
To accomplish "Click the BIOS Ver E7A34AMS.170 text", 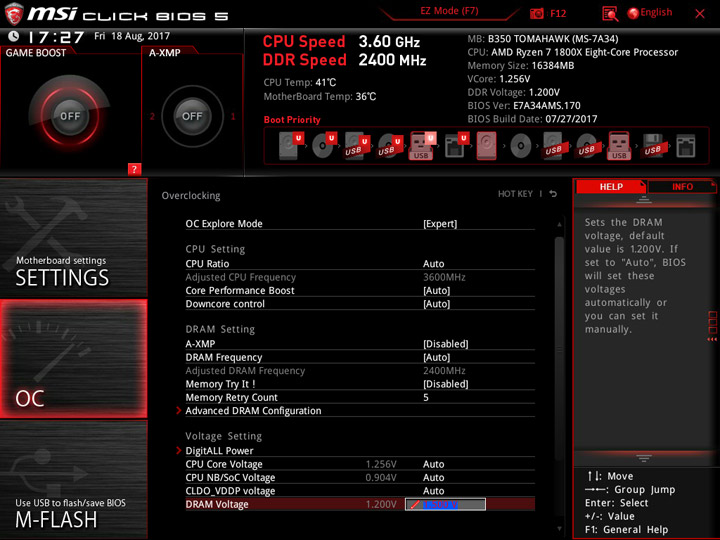I will [x=523, y=105].
